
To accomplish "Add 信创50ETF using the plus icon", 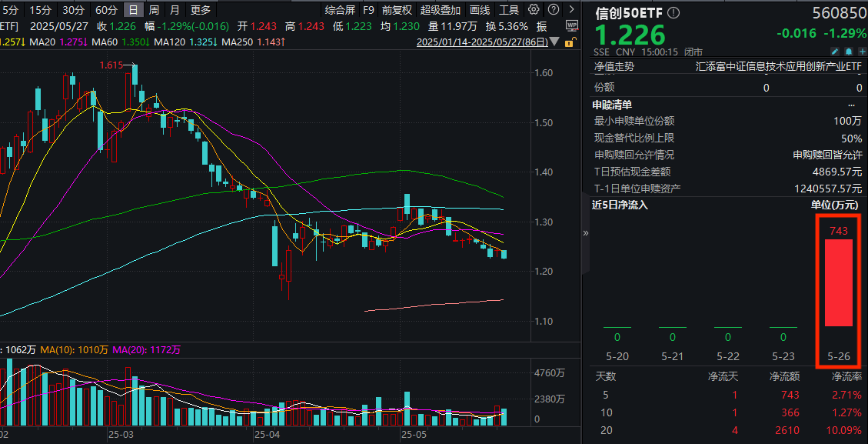I will 863,51.
